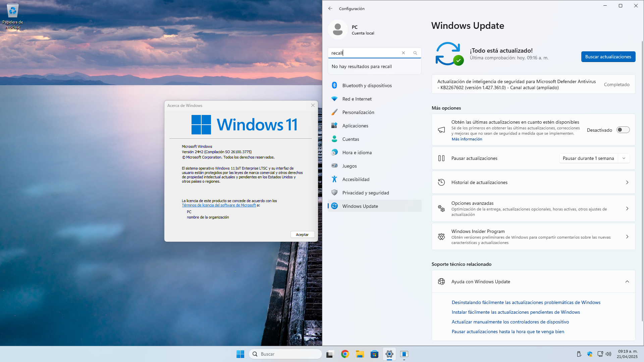Click Más información link
Image resolution: width=644 pixels, height=362 pixels.
tap(467, 139)
